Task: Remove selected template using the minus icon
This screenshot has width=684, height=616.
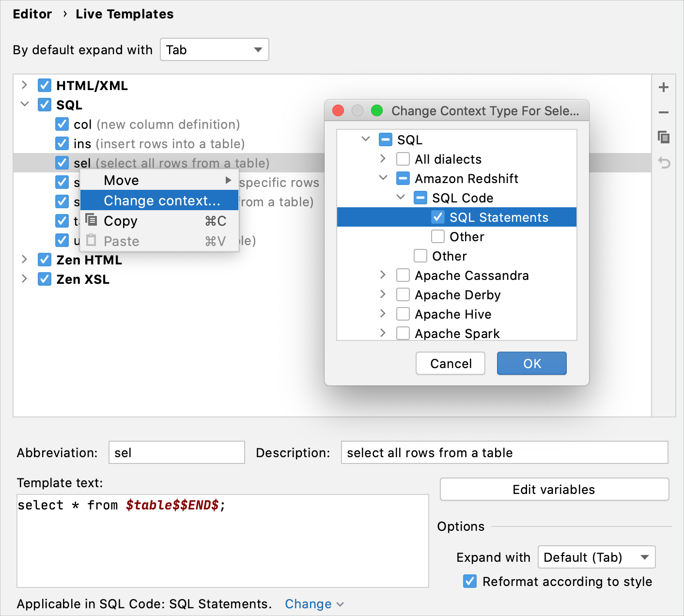Action: coord(664,112)
